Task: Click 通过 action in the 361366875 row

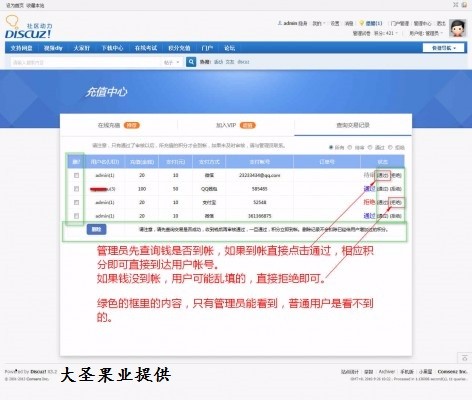Action: 382,216
